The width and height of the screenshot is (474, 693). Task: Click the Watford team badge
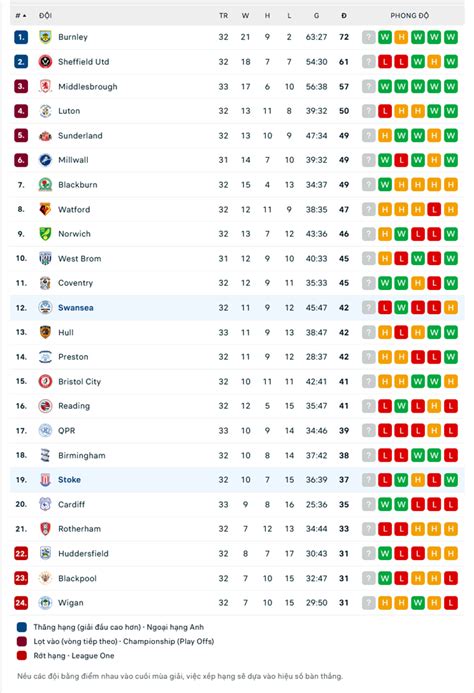[x=45, y=209]
